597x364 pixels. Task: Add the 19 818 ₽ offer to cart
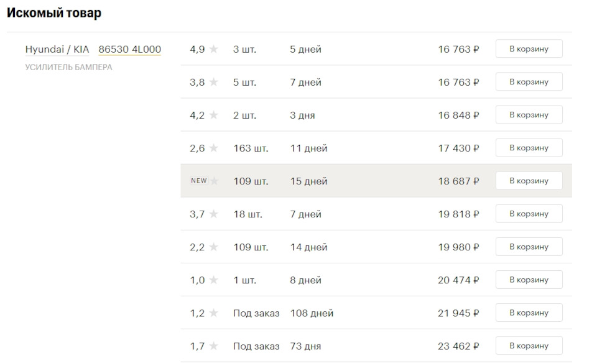click(x=529, y=214)
